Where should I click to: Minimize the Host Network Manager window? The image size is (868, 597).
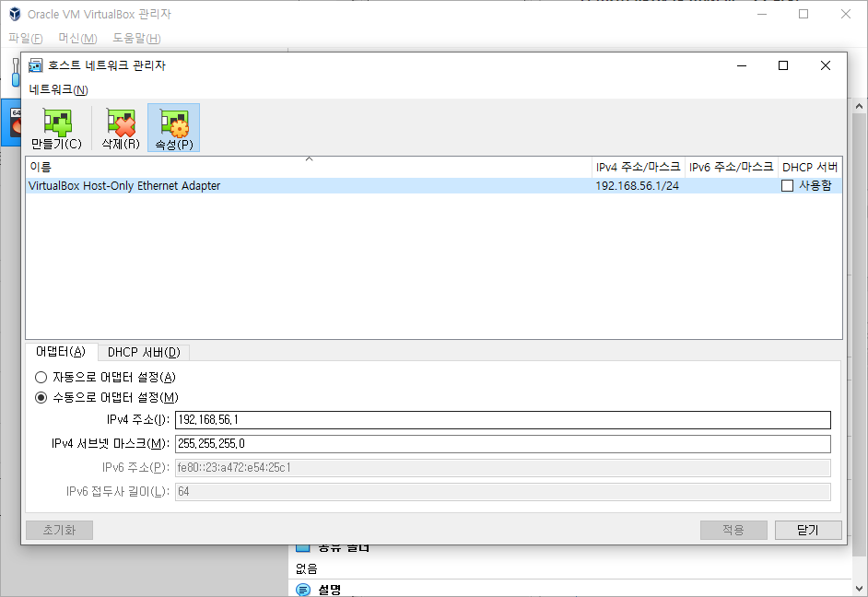click(x=742, y=65)
